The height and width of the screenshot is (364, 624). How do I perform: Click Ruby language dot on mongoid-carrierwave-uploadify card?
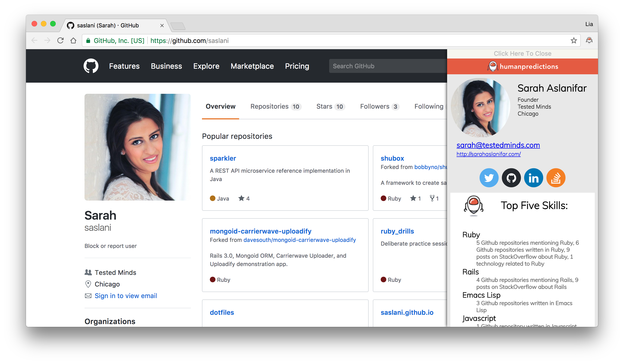(212, 279)
